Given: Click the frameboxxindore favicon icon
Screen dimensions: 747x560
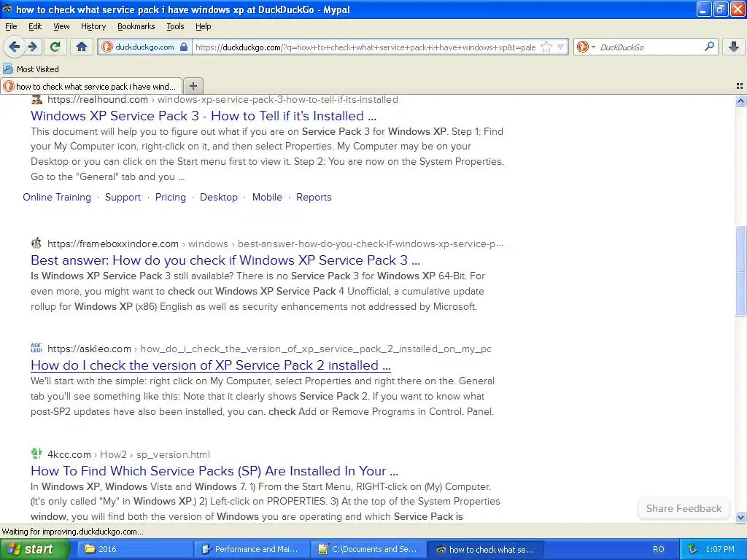Looking at the screenshot, I should click(x=36, y=244).
